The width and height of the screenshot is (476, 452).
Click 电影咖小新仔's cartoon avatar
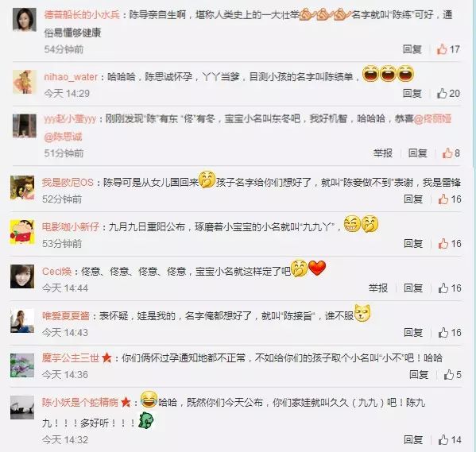tap(22, 232)
